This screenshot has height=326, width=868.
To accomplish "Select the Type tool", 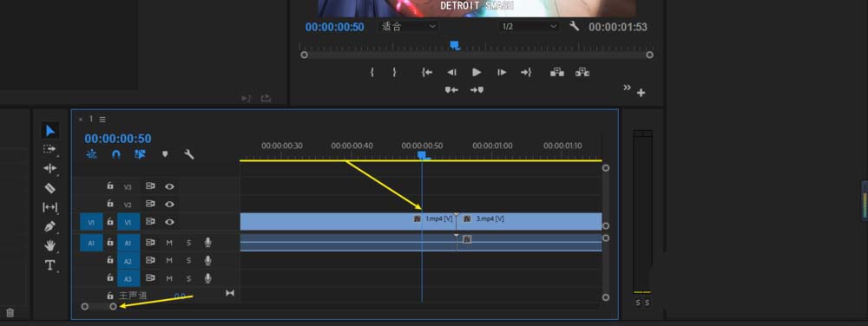I will (49, 265).
